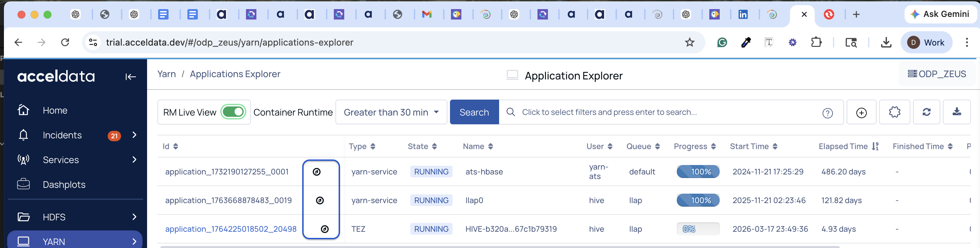Viewport: 980px width, 248px height.
Task: Open the search help question mark icon
Action: click(827, 113)
